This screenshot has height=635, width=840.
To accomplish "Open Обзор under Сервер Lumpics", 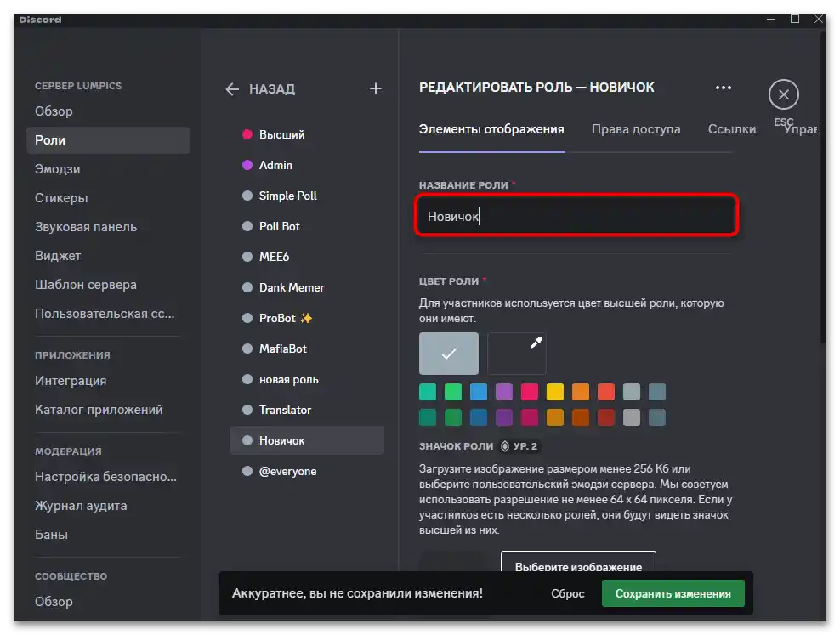I will (108, 111).
